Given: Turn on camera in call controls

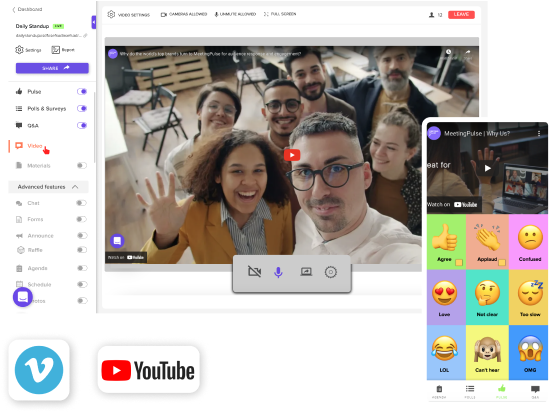Looking at the screenshot, I should pos(254,272).
